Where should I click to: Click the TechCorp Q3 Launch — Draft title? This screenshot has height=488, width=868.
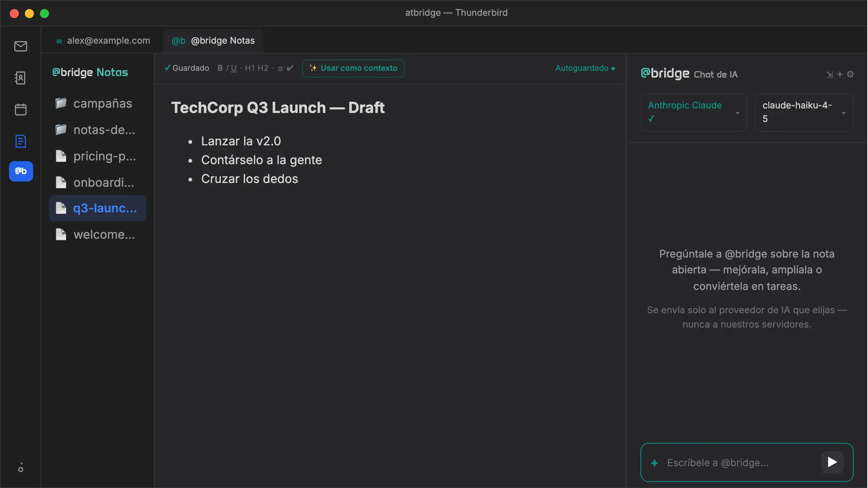[x=278, y=108]
